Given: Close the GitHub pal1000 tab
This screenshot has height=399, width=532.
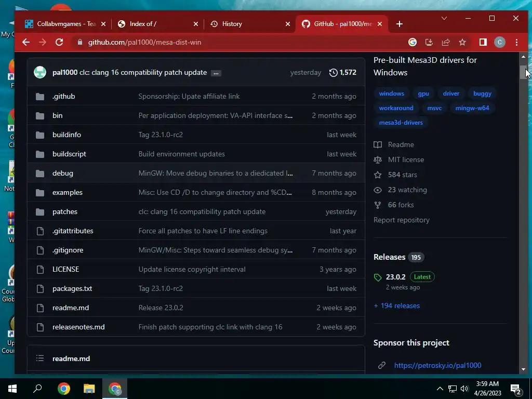Looking at the screenshot, I should 380,24.
